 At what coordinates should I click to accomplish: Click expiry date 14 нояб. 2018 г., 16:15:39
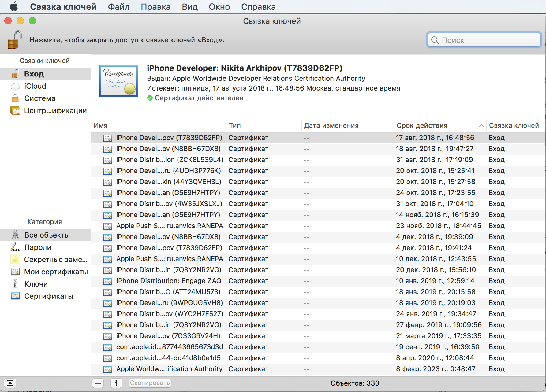point(437,215)
